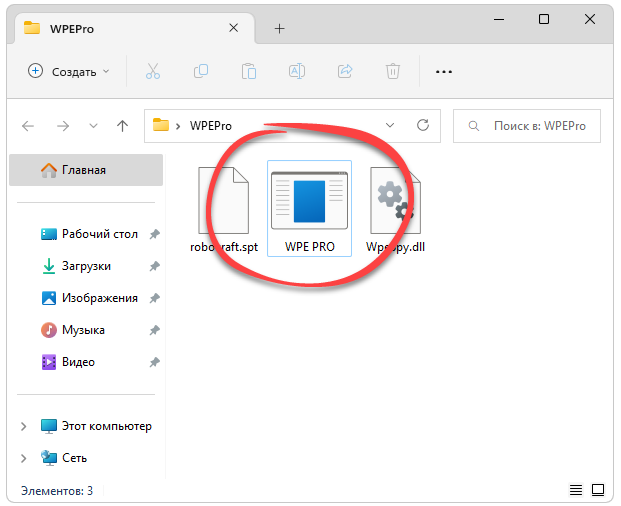The image size is (621, 506).
Task: Refresh the current folder view
Action: (423, 125)
